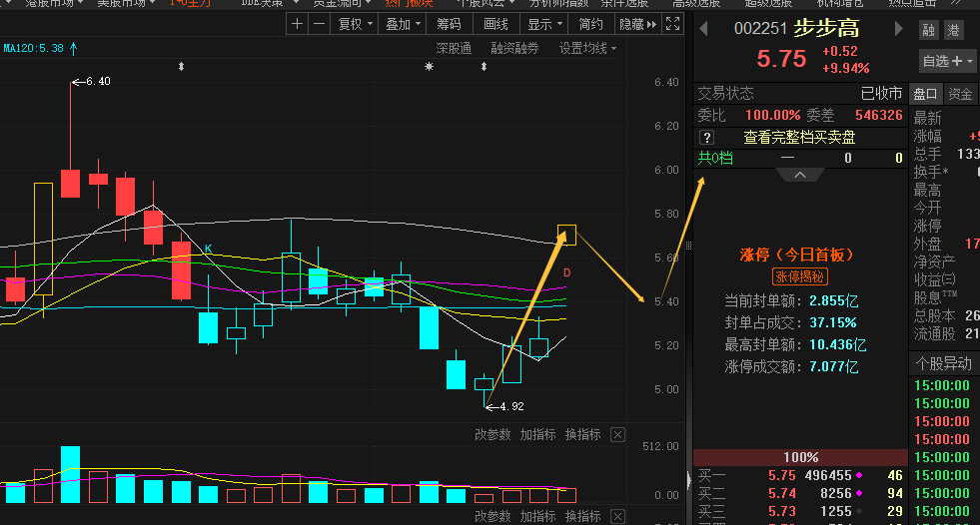Click 加指标 in the volume panel
Viewport: 980px width, 525px height.
tap(537, 434)
